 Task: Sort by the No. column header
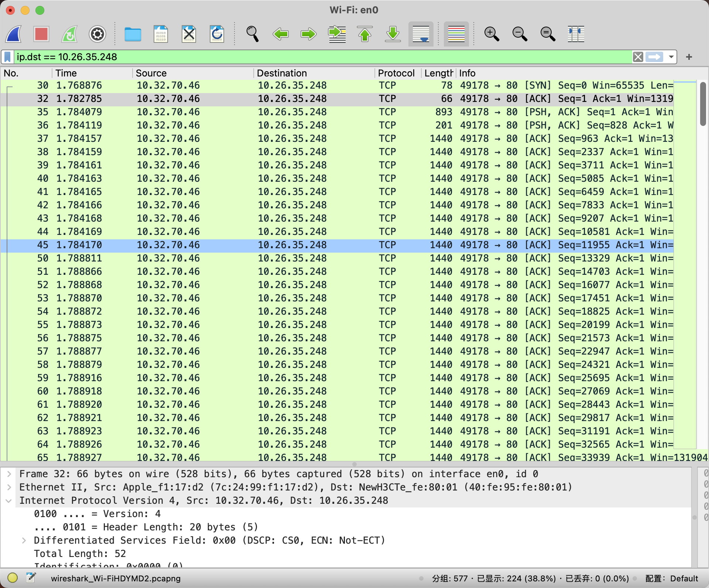coord(26,73)
